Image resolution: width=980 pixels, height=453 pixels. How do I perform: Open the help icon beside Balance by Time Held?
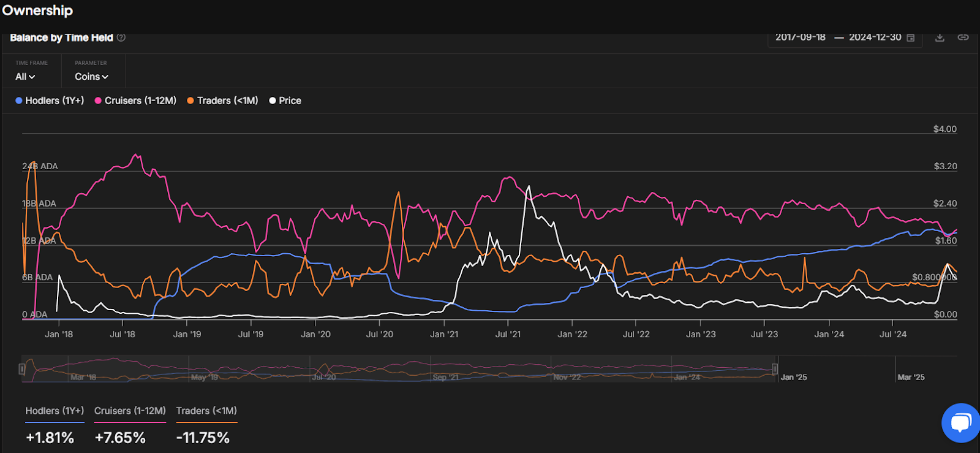coord(121,37)
